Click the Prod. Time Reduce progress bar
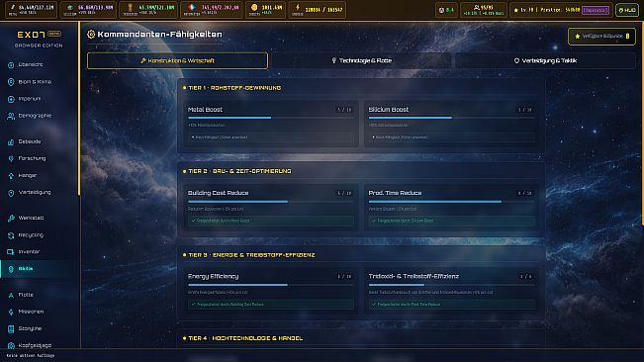This screenshot has height=362, width=644. tap(452, 202)
